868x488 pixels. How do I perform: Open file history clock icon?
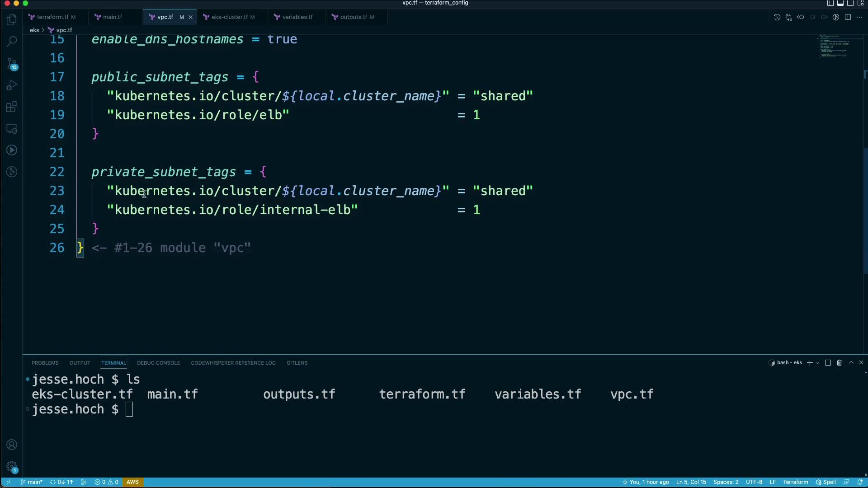777,17
